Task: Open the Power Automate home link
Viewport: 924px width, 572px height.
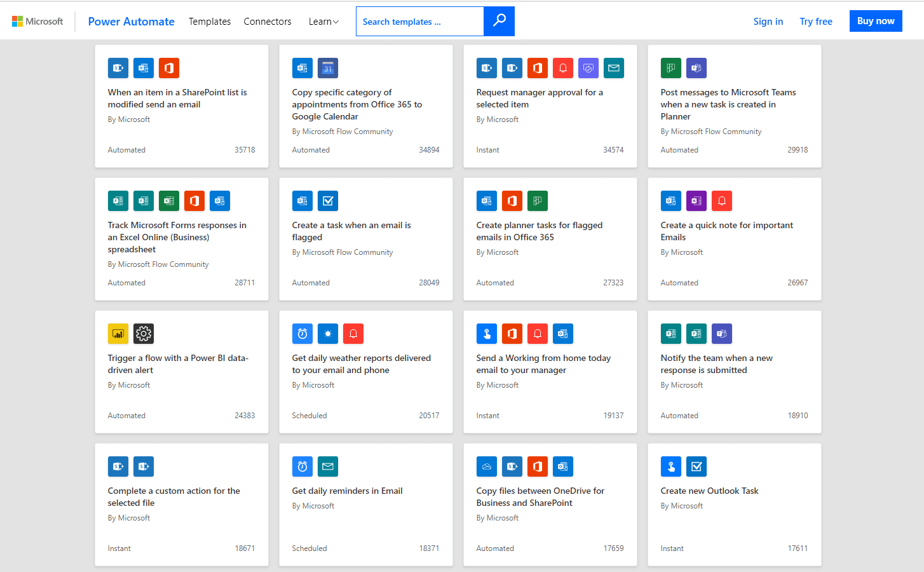Action: [x=132, y=22]
